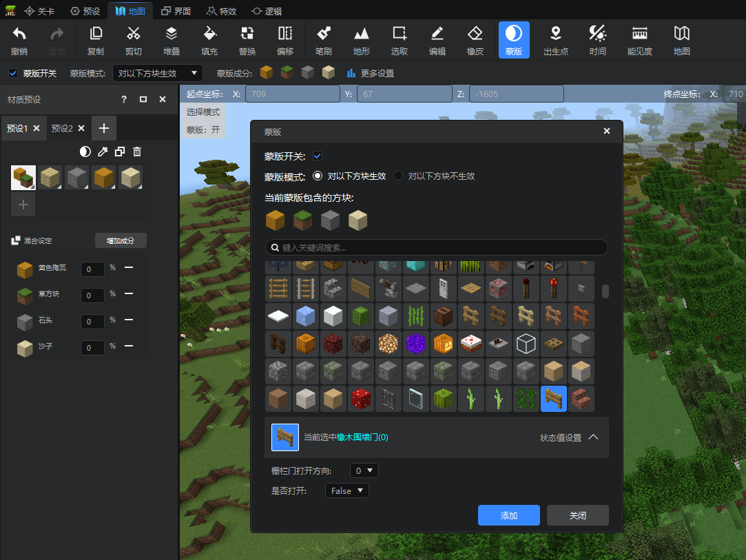Select the 替换 replace tool
The image size is (746, 560).
tap(247, 40)
